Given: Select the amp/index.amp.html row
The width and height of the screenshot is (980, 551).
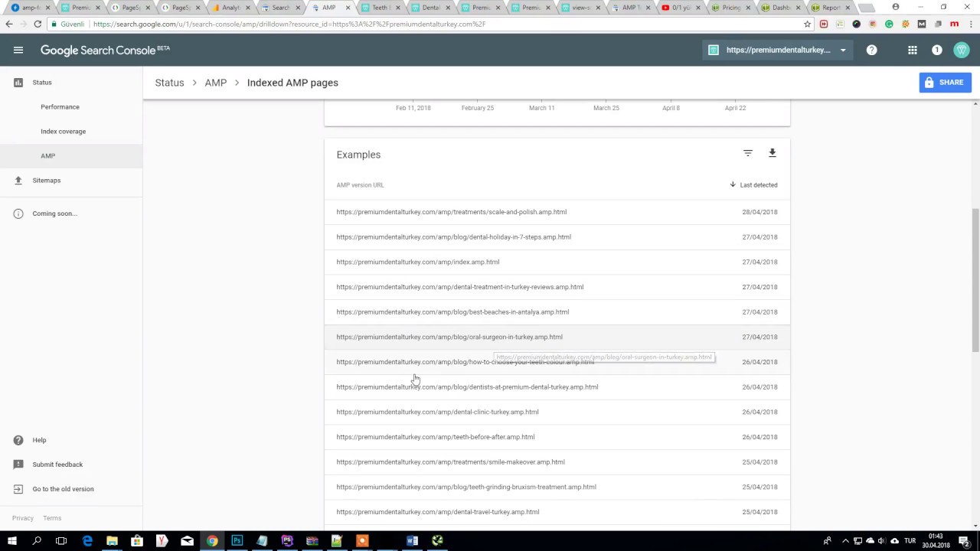Looking at the screenshot, I should coord(557,262).
